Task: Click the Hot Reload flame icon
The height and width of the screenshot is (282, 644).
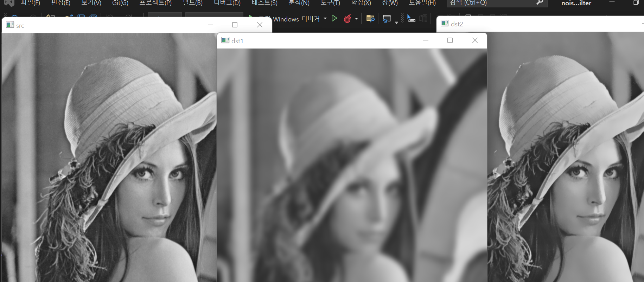Action: [x=347, y=19]
